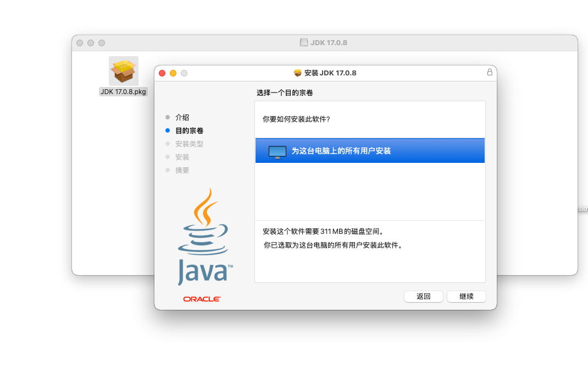
Task: Close the 安装 JDK installer window
Action: pyautogui.click(x=162, y=73)
